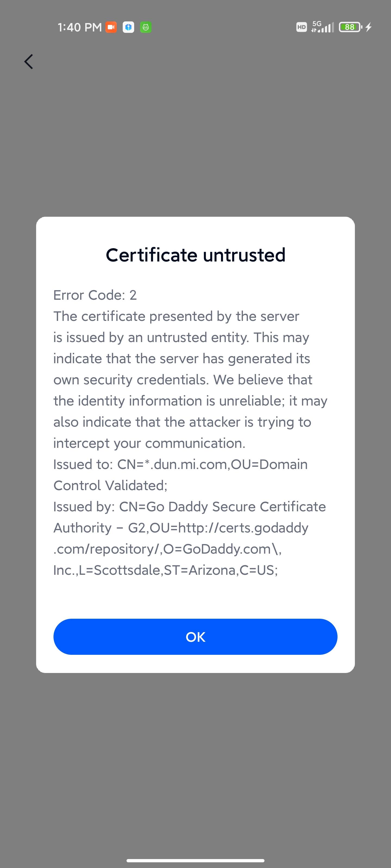Image resolution: width=391 pixels, height=868 pixels.
Task: Tap the green robot notification icon
Action: [146, 27]
